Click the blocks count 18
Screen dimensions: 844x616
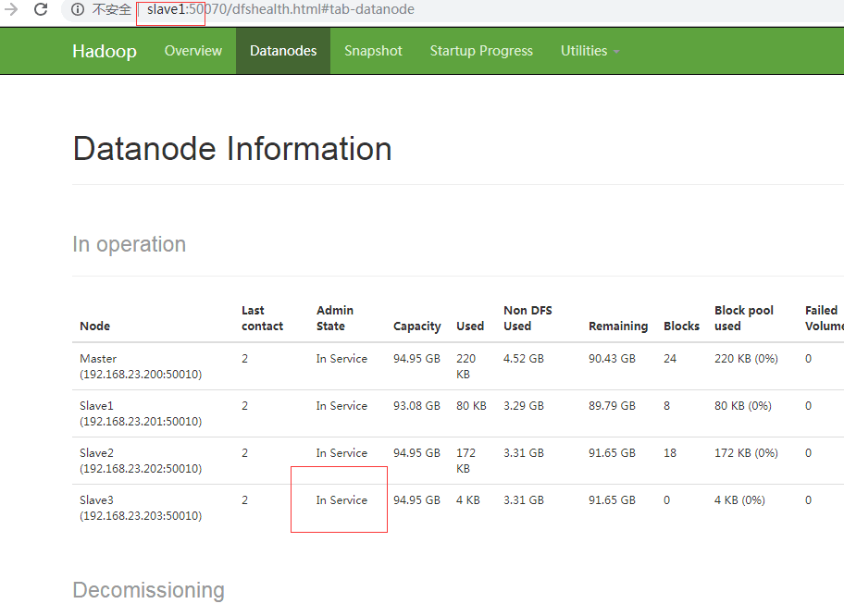[670, 453]
